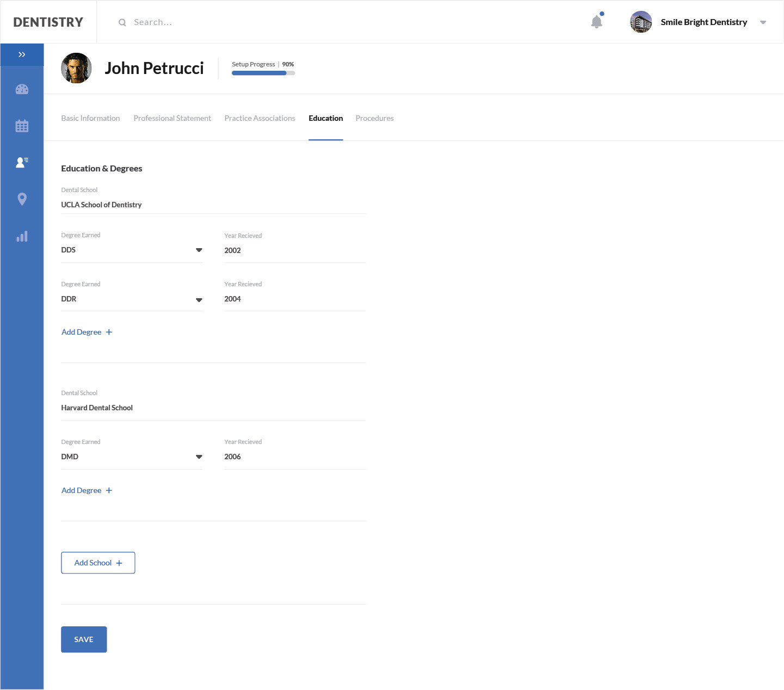Edit the Year Received 2006 field
Viewport: 784px width, 690px height.
[294, 457]
